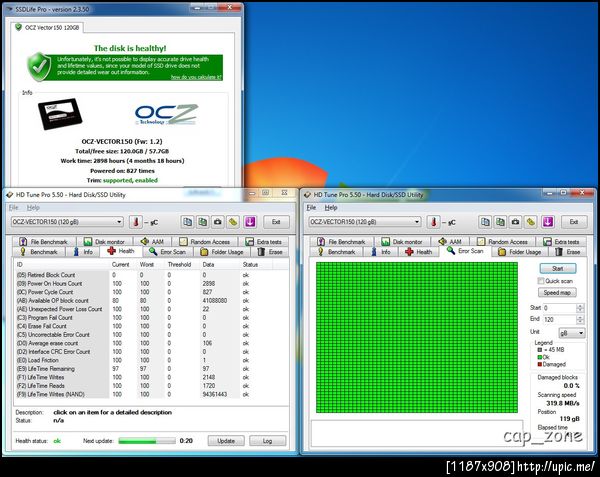Click Start field stepper arrows
Viewport: 600px width, 477px height.
point(580,308)
